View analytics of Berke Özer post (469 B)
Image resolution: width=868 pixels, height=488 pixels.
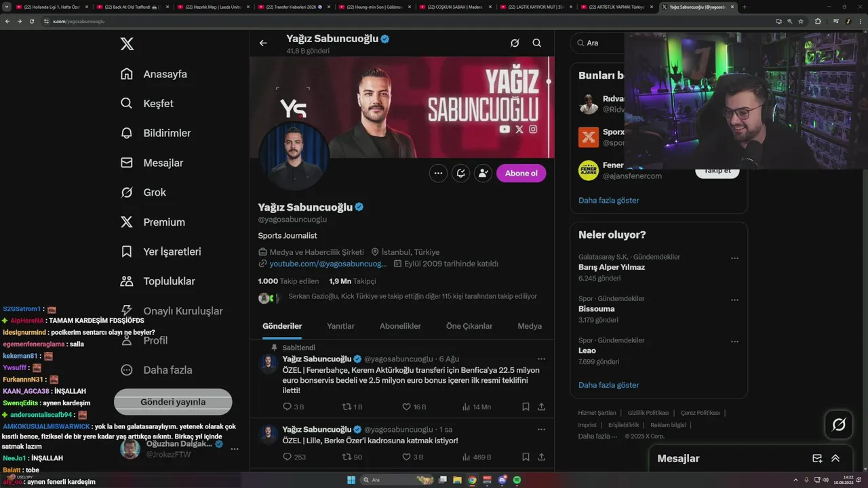476,457
